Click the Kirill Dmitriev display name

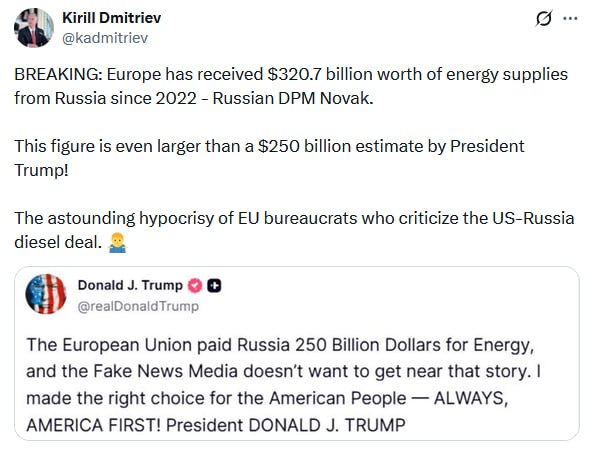[111, 17]
